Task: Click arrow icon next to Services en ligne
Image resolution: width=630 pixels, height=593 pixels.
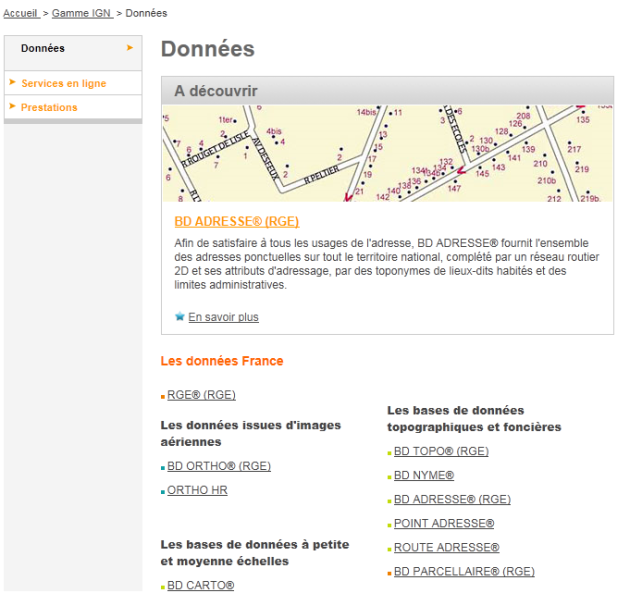Action: tap(12, 82)
